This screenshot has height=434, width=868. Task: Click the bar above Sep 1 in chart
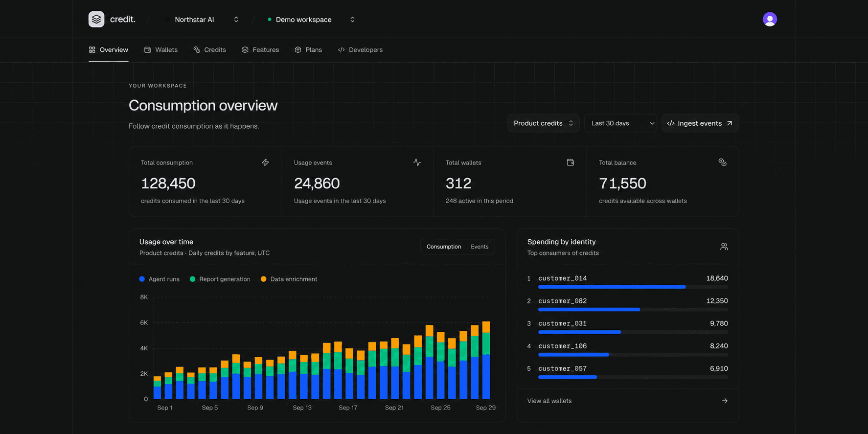click(x=158, y=388)
